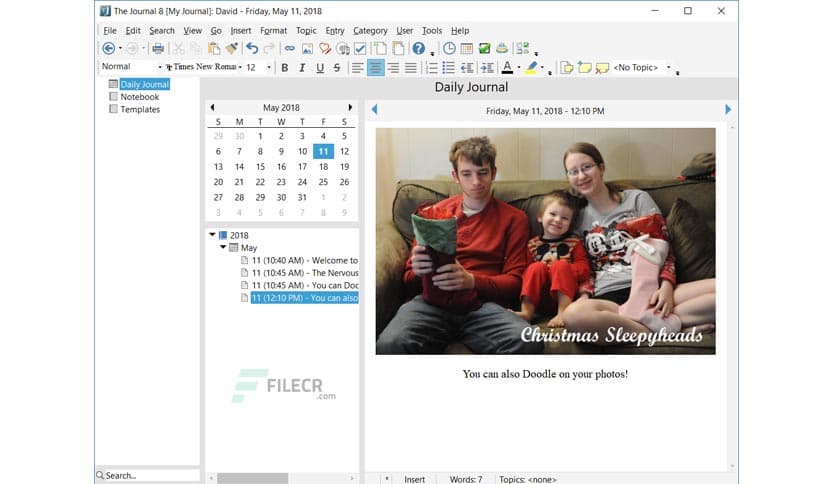Click the clock time stamp icon
This screenshot has height=484, width=836.
[449, 49]
